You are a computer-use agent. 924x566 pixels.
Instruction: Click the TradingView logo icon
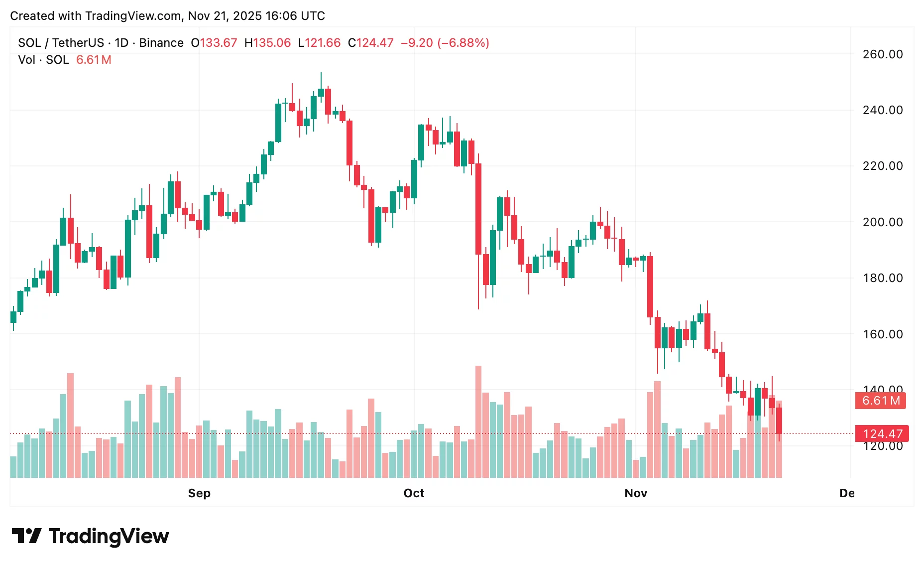coord(26,536)
